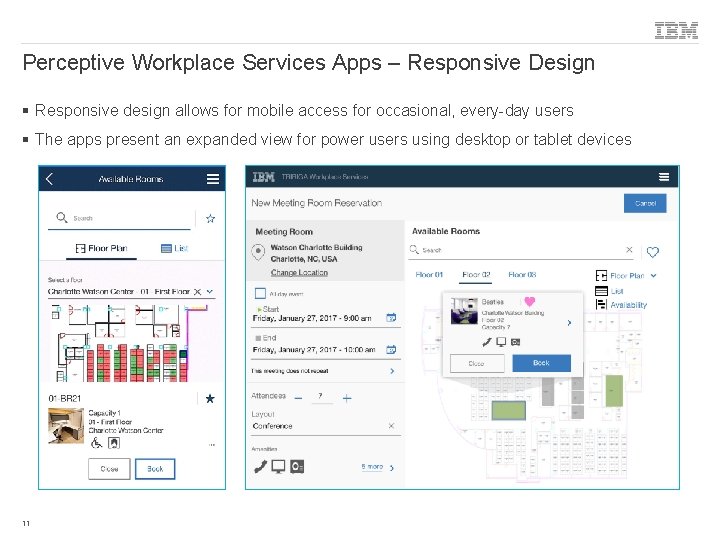This screenshot has width=720, height=540.
Task: Select the phone amenity icon in Amenities
Action: pos(260,467)
